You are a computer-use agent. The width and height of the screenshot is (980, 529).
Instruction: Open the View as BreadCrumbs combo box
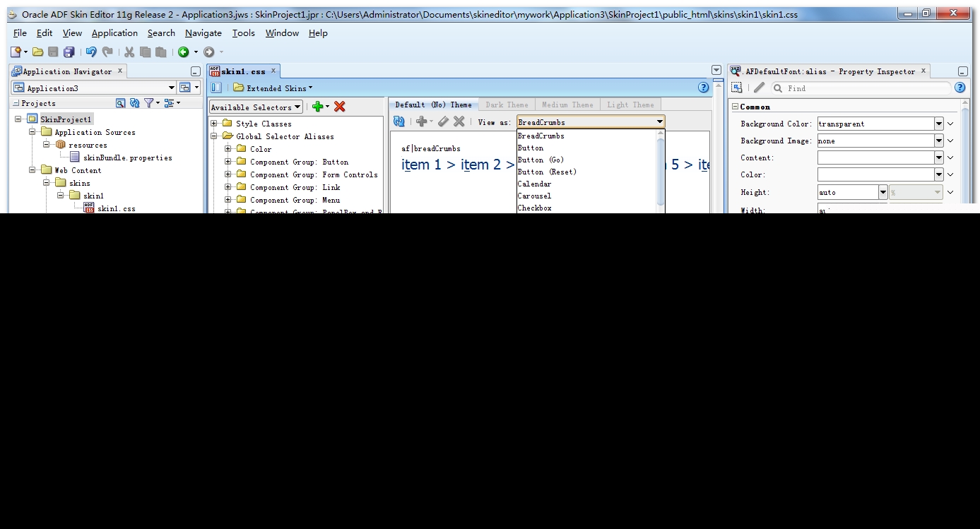pos(591,122)
